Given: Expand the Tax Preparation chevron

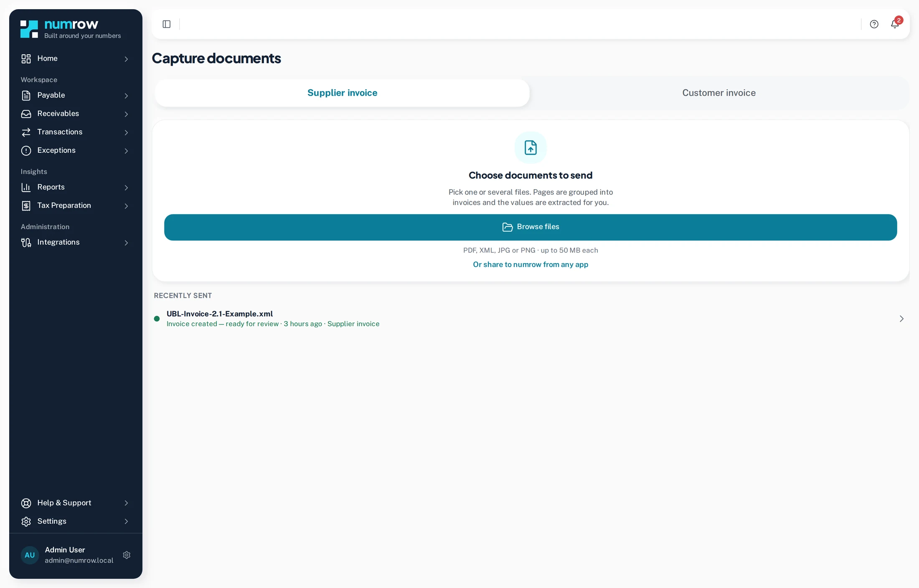Looking at the screenshot, I should point(126,206).
